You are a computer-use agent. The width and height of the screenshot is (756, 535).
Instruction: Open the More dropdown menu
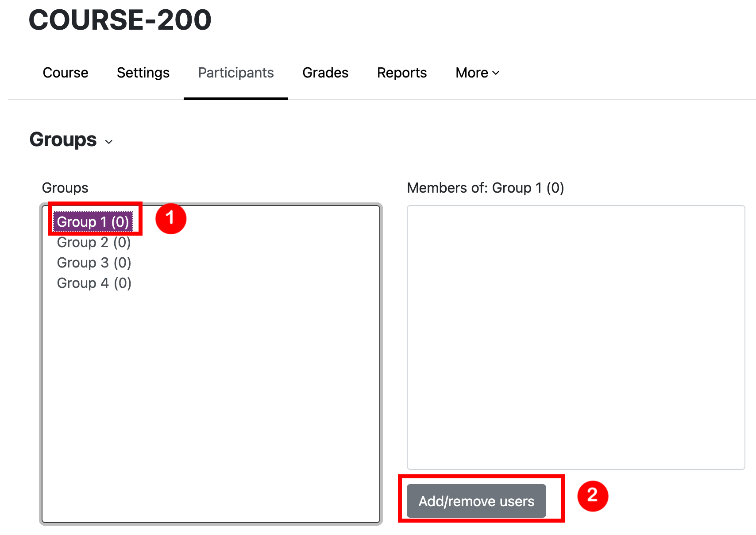click(x=477, y=73)
